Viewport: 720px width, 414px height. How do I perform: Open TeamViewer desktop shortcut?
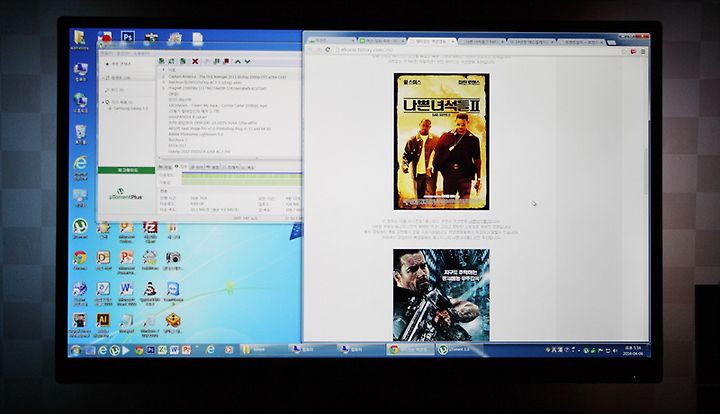click(173, 293)
